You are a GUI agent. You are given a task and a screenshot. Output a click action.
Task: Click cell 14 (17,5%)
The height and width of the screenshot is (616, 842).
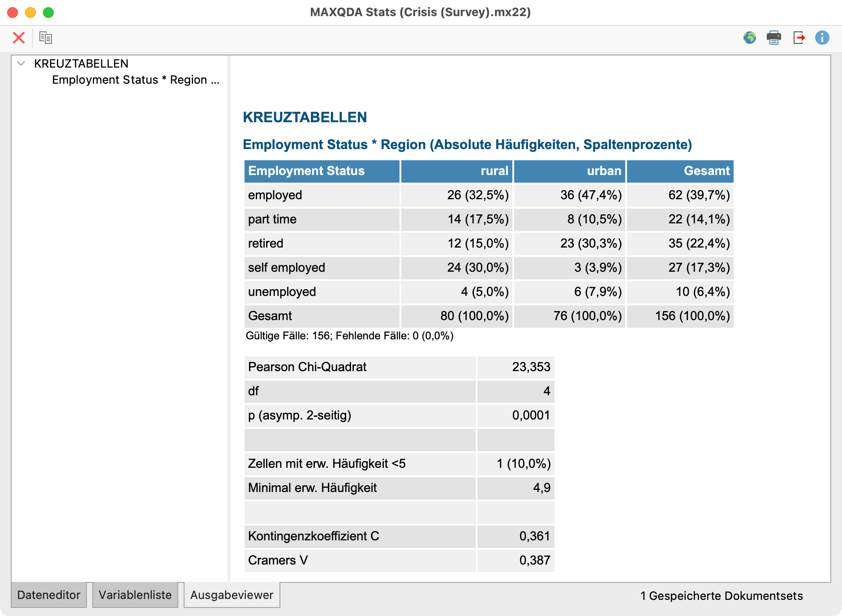click(456, 219)
